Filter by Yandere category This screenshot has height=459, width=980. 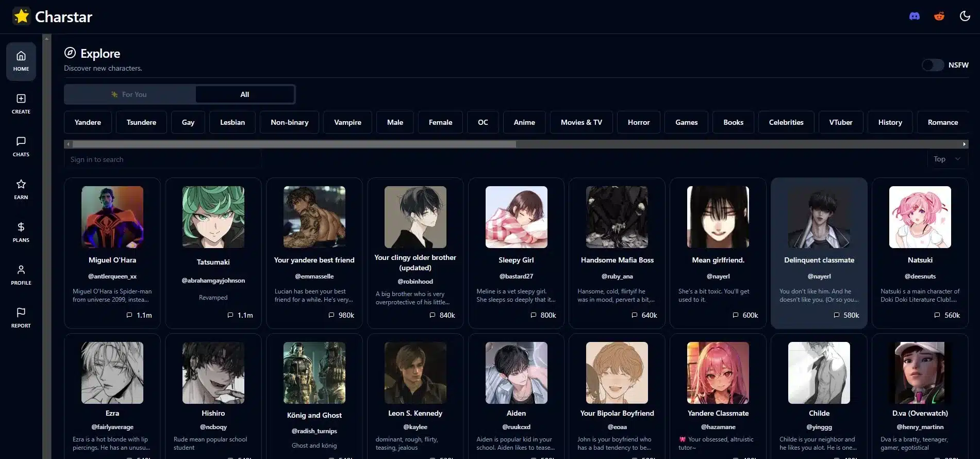coord(88,122)
